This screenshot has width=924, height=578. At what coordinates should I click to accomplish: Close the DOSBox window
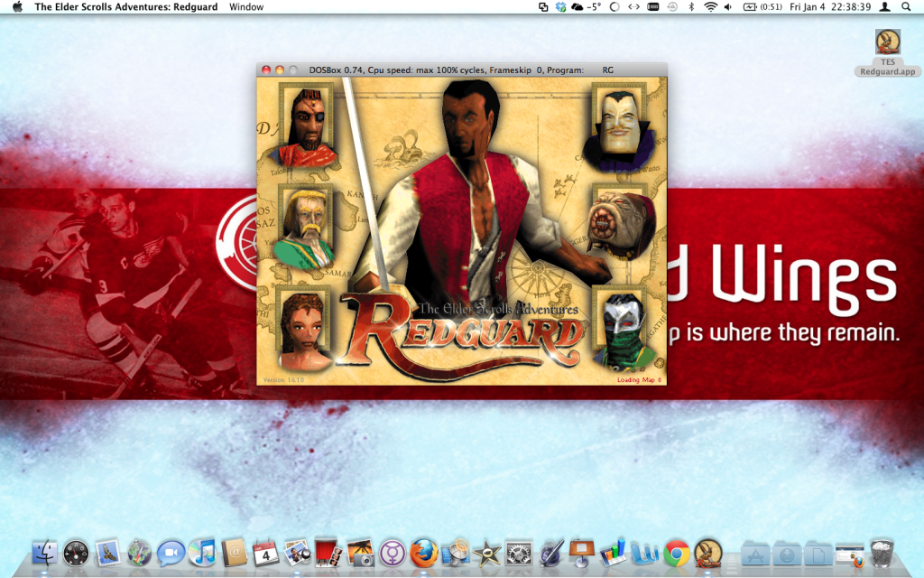(x=266, y=70)
